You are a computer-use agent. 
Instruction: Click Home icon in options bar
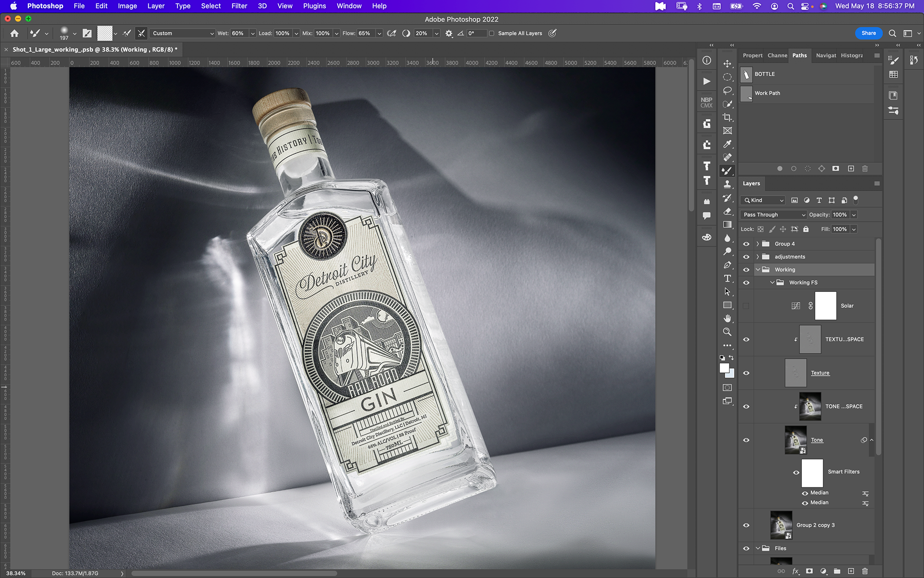[14, 33]
